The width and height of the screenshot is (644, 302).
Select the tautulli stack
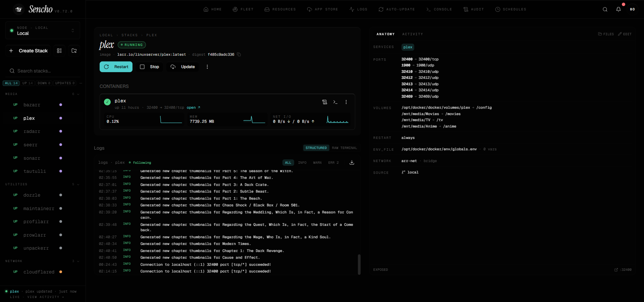coord(43,171)
